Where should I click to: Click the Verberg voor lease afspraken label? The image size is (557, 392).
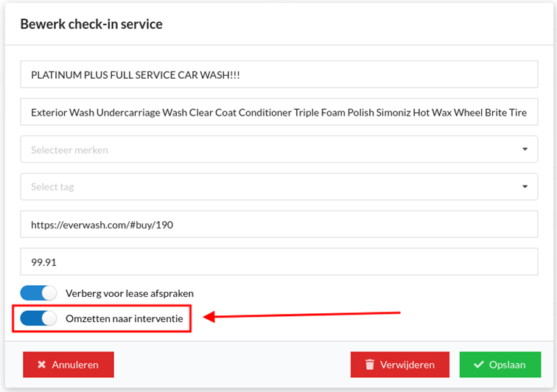click(130, 293)
